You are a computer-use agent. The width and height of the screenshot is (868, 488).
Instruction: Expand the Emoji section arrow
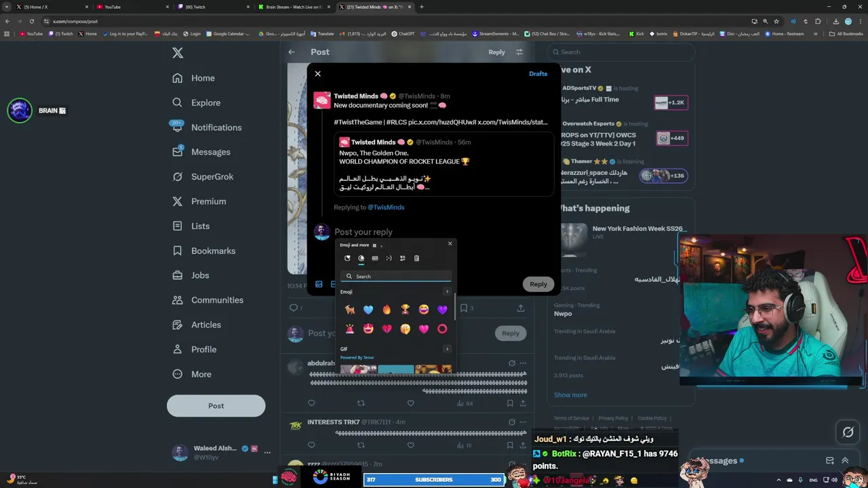coord(447,292)
